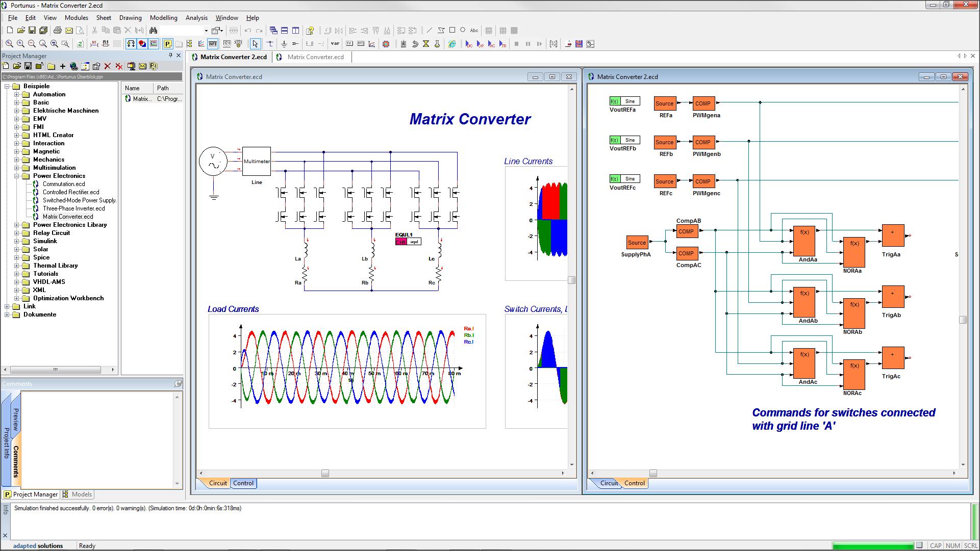The height and width of the screenshot is (551, 980).
Task: Toggle the pointer selection mode button
Action: point(255,44)
